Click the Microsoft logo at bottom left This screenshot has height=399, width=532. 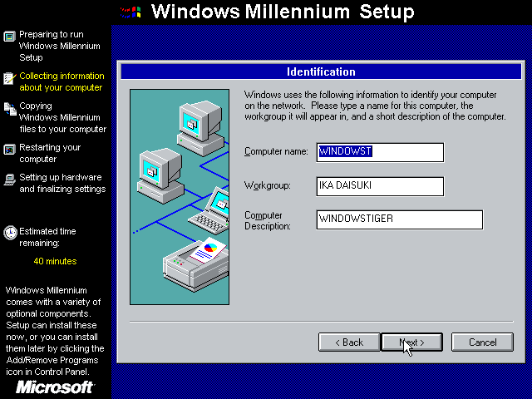coord(56,387)
